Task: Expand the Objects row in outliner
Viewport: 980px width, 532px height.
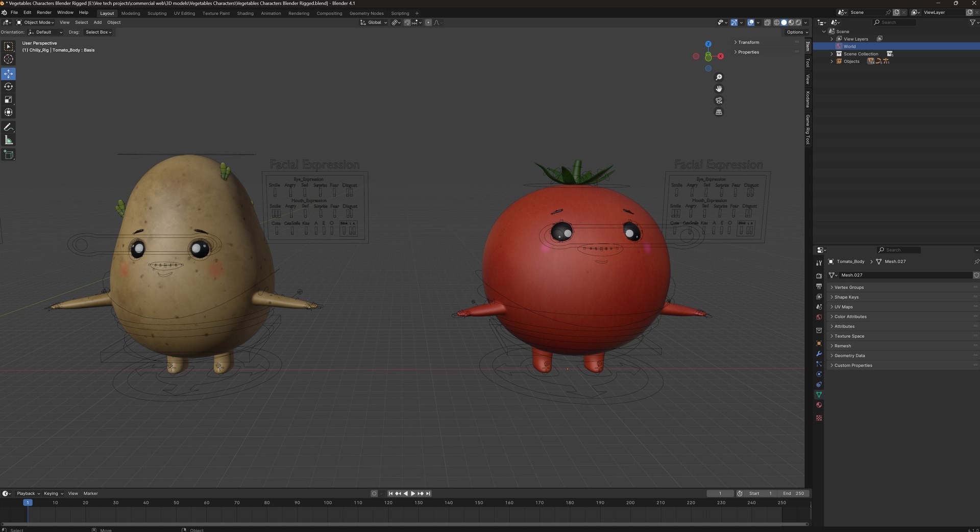Action: point(831,62)
